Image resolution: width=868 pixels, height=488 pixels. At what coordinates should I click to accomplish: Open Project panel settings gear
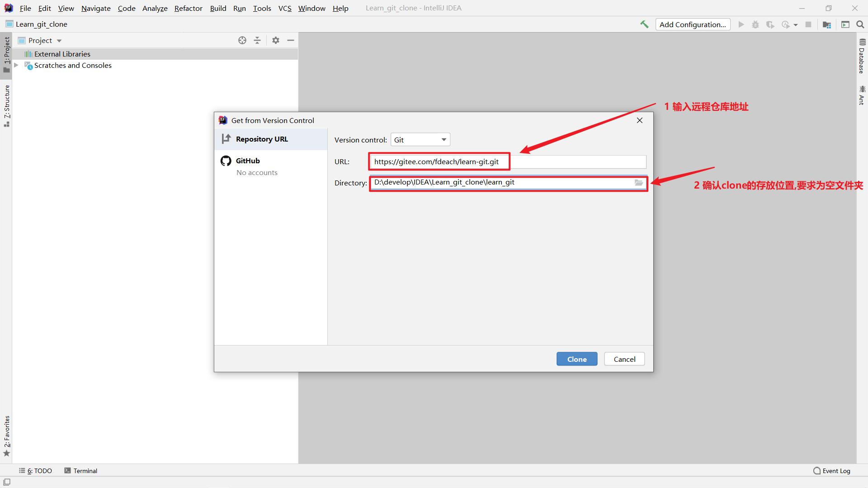coord(276,40)
